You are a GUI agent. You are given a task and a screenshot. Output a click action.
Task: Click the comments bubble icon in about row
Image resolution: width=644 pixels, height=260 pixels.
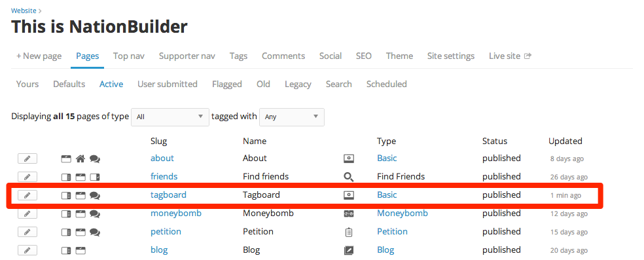95,158
